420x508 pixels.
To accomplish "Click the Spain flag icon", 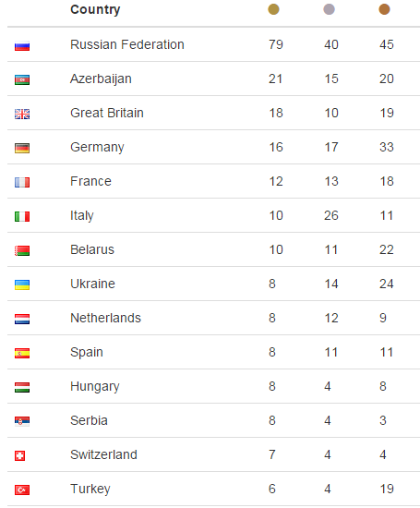I will tap(22, 353).
